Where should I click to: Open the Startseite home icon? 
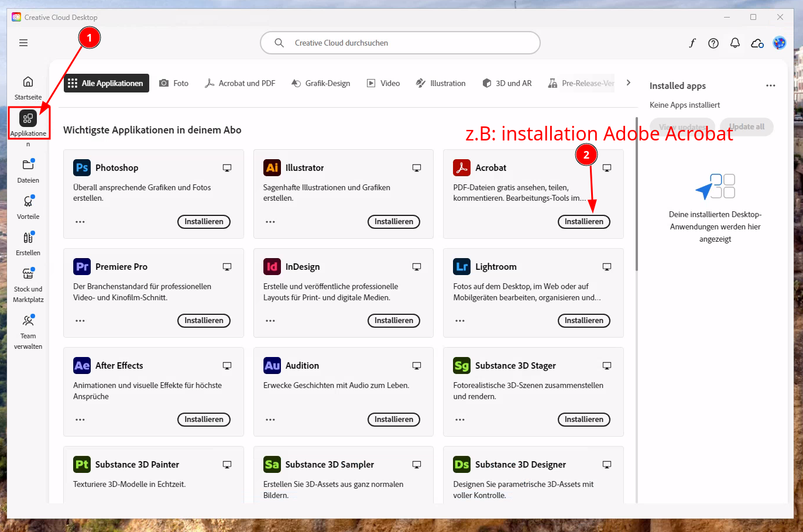pyautogui.click(x=28, y=82)
